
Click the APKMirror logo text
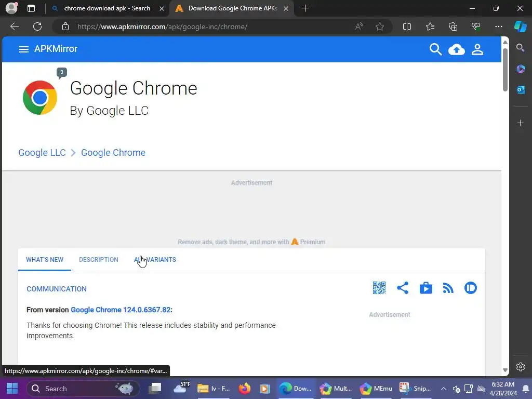point(56,49)
